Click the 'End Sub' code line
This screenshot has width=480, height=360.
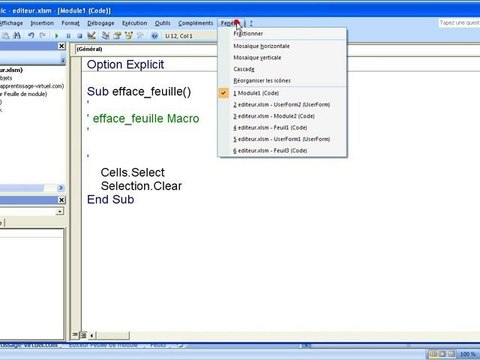(111, 199)
